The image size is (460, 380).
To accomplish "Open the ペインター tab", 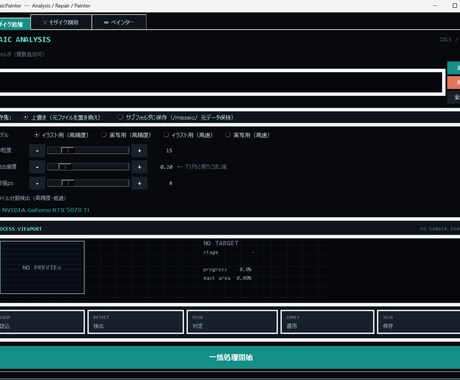I will point(119,22).
